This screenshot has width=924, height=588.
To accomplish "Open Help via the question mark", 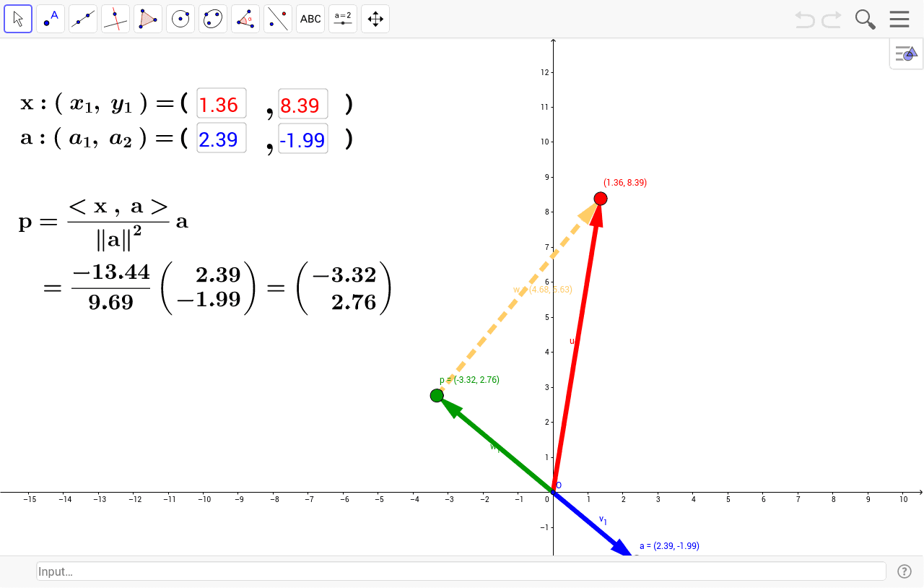I will 905,571.
